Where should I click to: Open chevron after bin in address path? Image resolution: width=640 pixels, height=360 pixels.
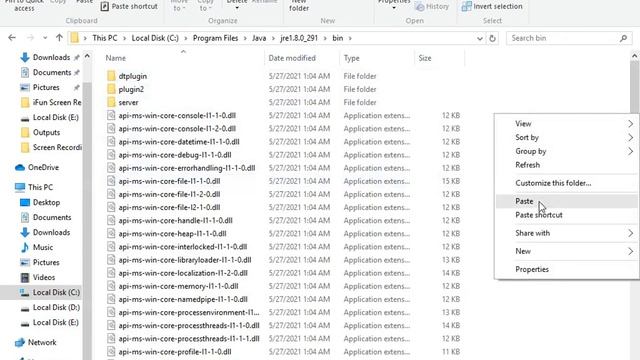pyautogui.click(x=350, y=38)
